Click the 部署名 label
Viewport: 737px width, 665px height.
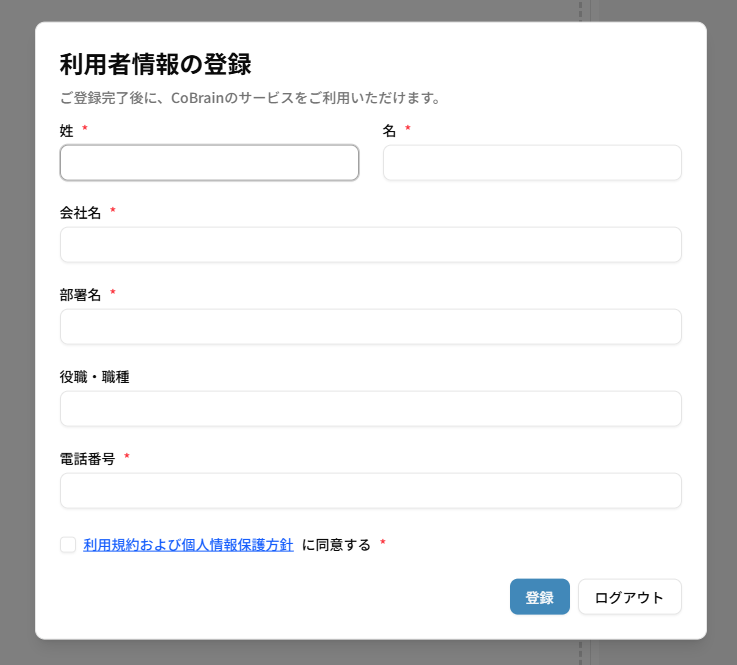click(80, 295)
